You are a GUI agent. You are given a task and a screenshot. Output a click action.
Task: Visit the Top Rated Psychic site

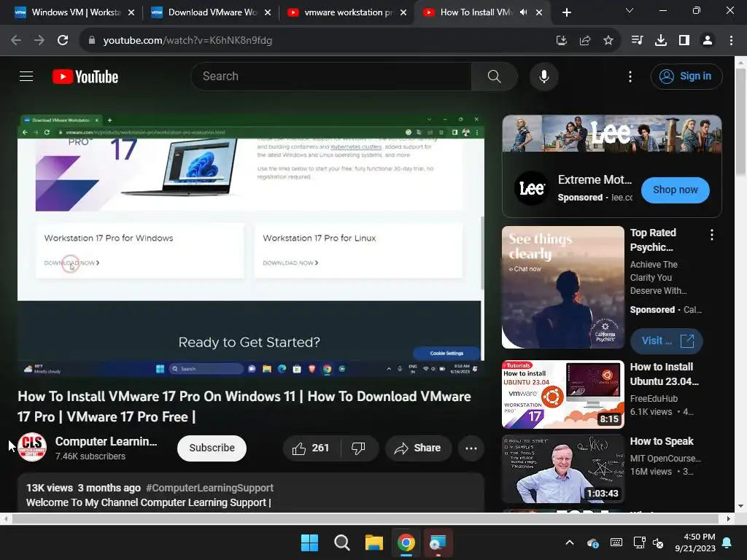[x=666, y=341]
